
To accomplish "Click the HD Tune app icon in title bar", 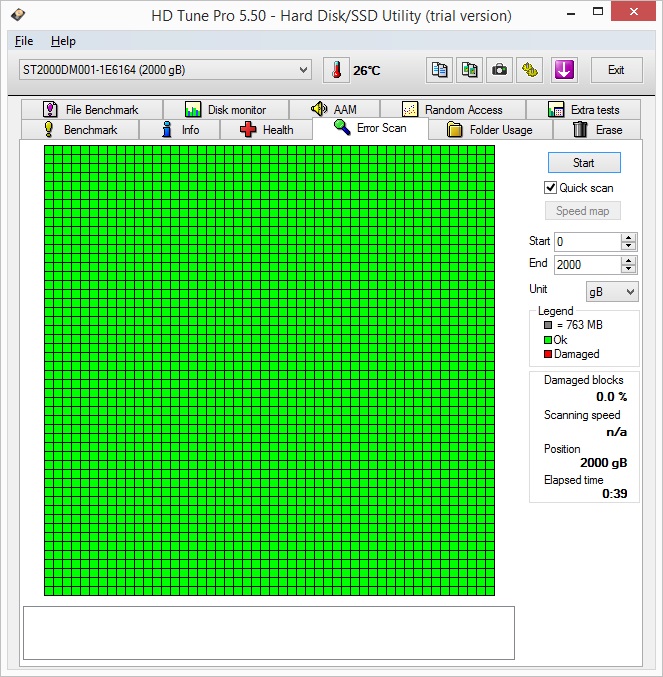I will [18, 15].
